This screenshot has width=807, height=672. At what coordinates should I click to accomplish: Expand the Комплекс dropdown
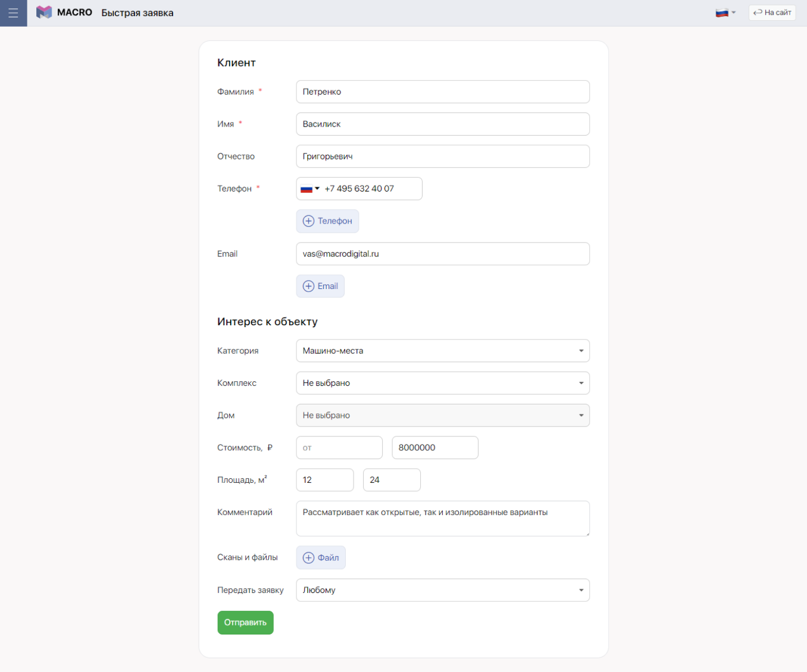point(442,383)
